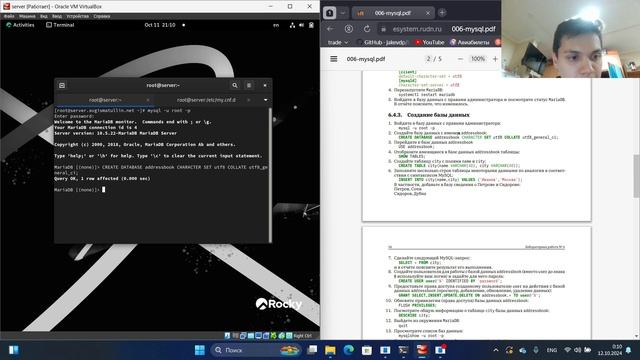Zoom out the PDF
The height and width of the screenshot is (360, 640).
click(x=460, y=59)
